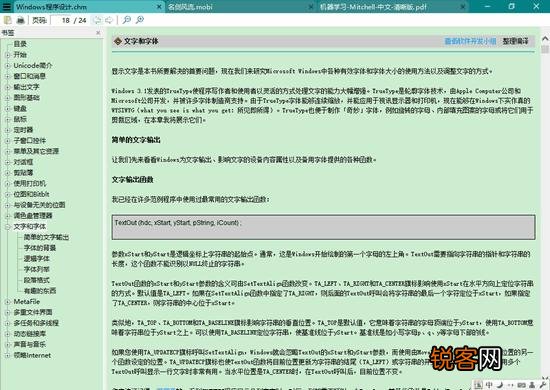Select 与设备无关的位图 bookmark

point(39,205)
